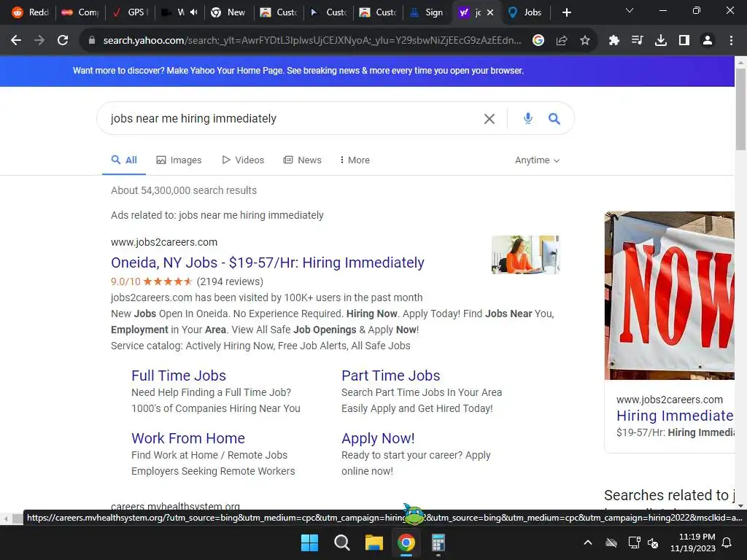747x560 pixels.
Task: Open Google account icon in address bar
Action: pos(538,41)
